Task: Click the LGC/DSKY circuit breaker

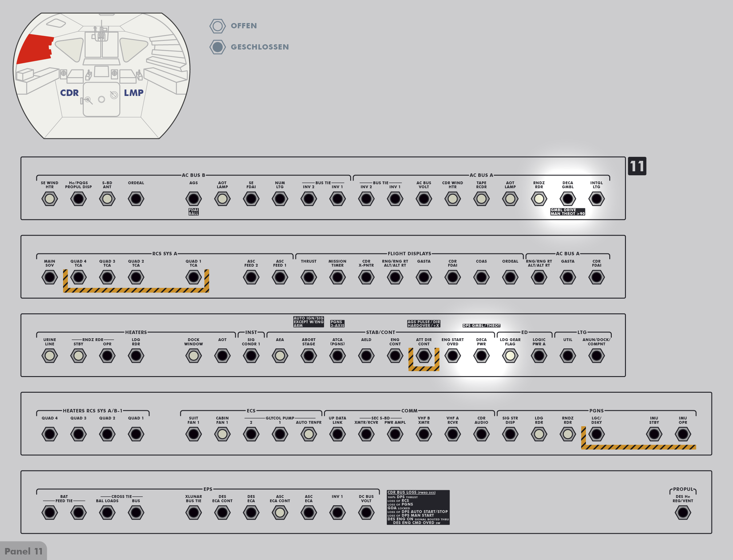Action: tap(596, 434)
